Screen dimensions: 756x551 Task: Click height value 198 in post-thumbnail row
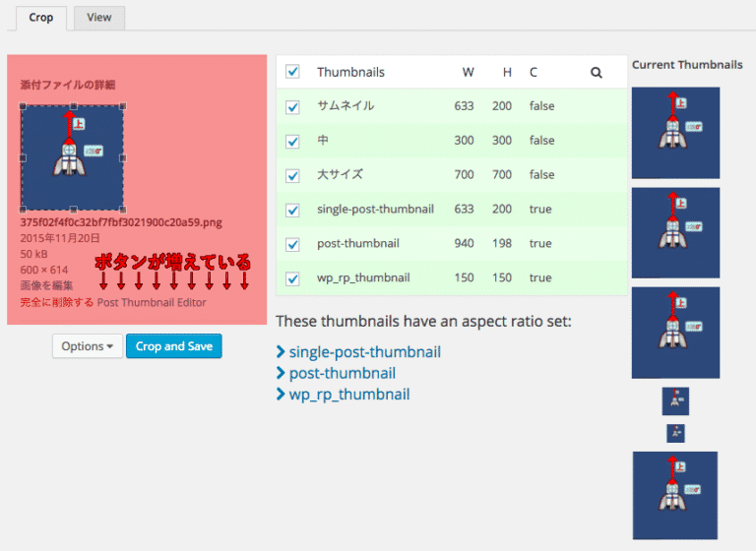[501, 243]
